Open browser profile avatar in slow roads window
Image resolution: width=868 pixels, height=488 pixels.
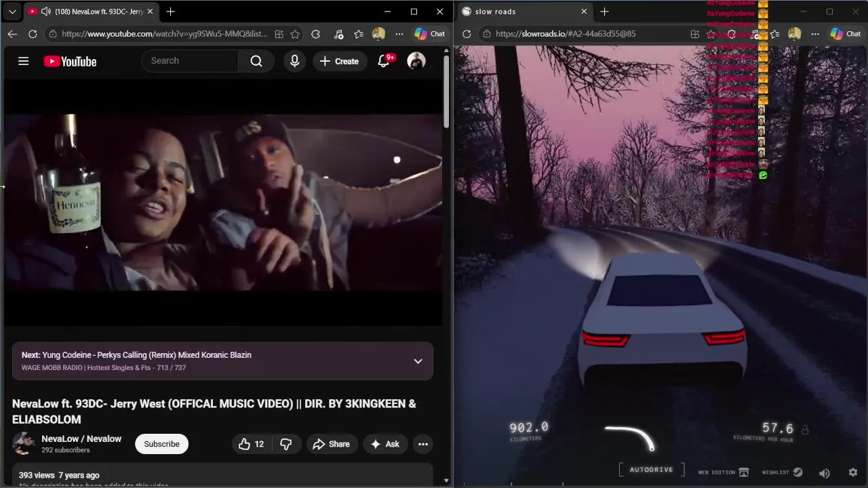coord(795,34)
